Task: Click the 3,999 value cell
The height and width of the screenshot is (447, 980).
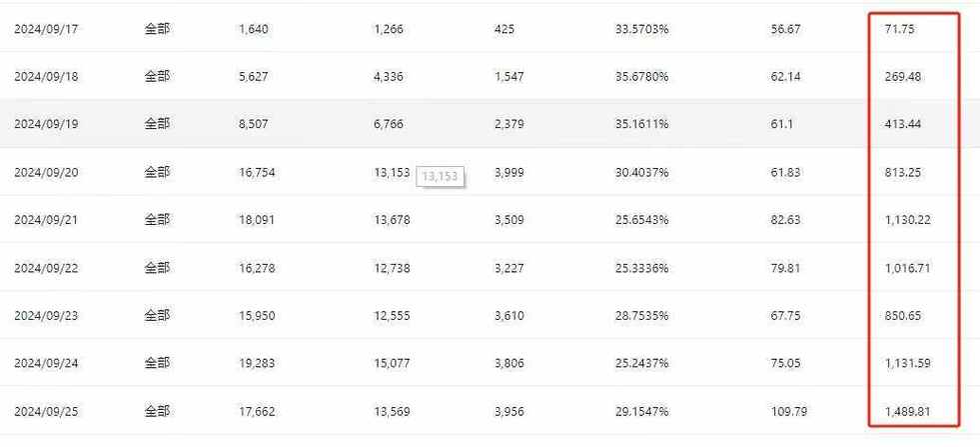Action: click(509, 173)
